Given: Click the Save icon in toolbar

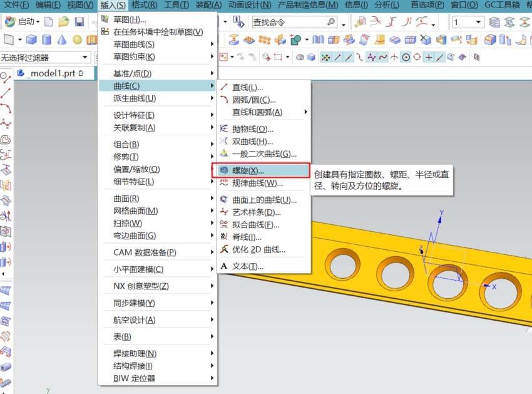Looking at the screenshot, I should click(79, 20).
